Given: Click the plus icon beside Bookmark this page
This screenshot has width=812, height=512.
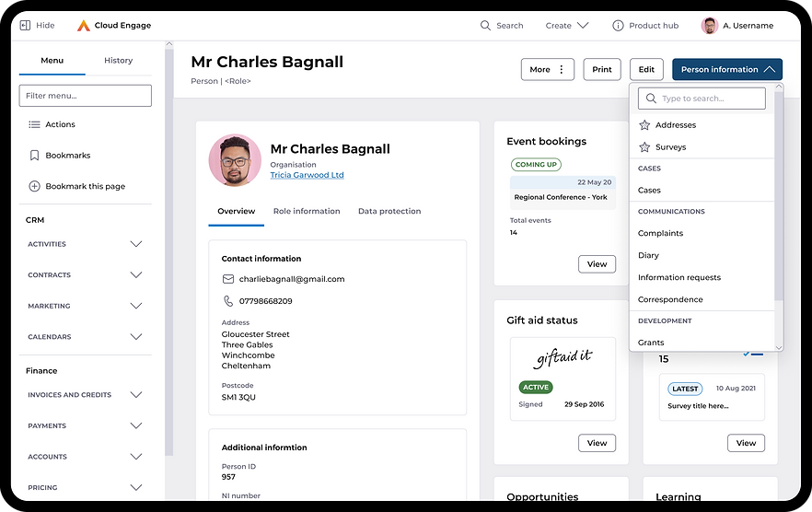Looking at the screenshot, I should [34, 186].
